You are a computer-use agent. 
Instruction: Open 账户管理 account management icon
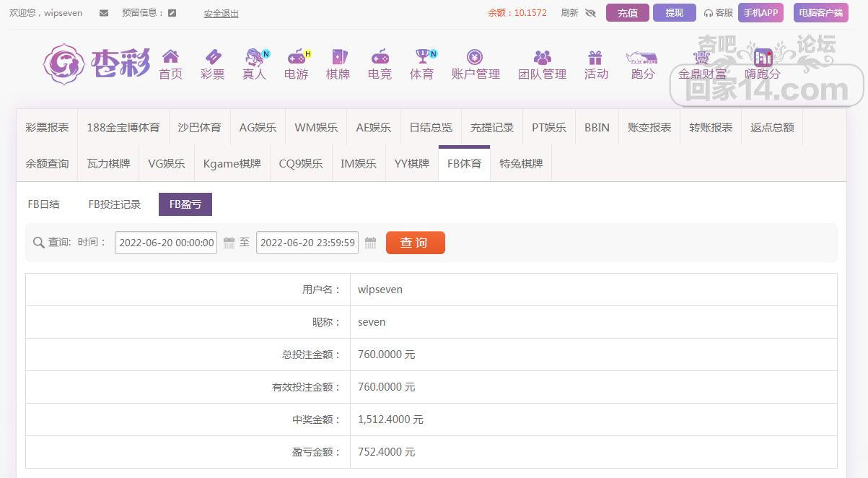pyautogui.click(x=475, y=57)
